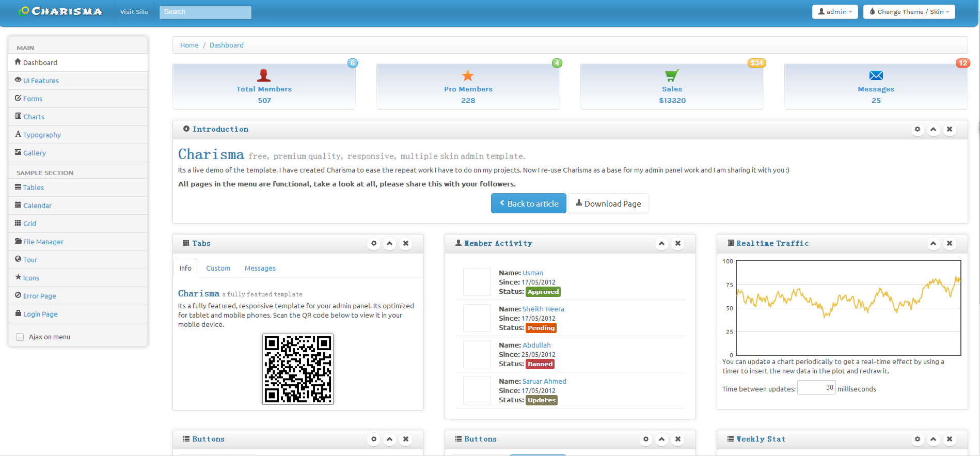Click the Messages envelope icon
This screenshot has height=456, width=980.
click(876, 75)
